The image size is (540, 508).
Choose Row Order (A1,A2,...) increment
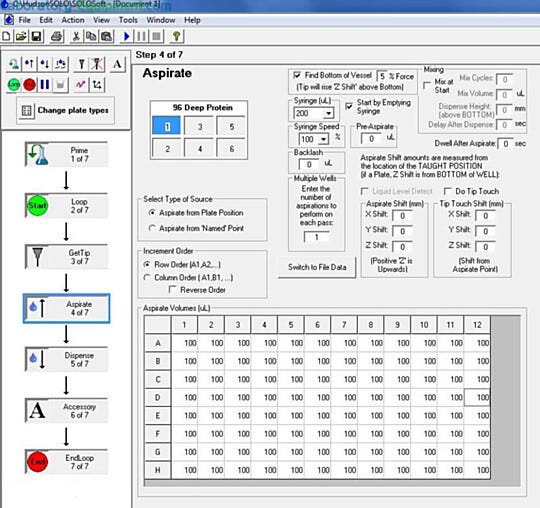147,264
